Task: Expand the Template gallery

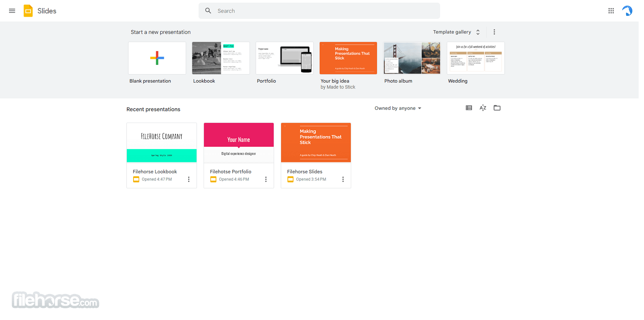Action: (457, 32)
